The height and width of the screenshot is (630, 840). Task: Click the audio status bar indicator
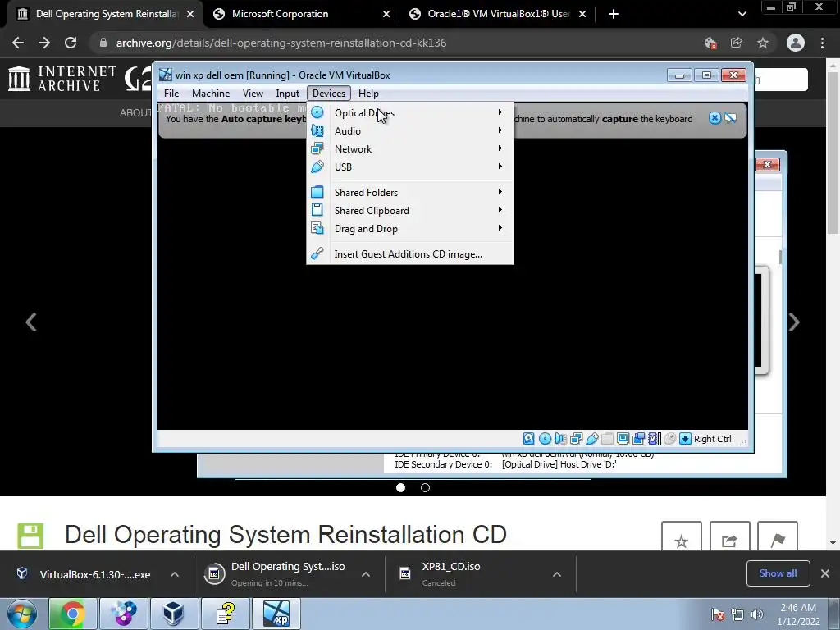[560, 439]
